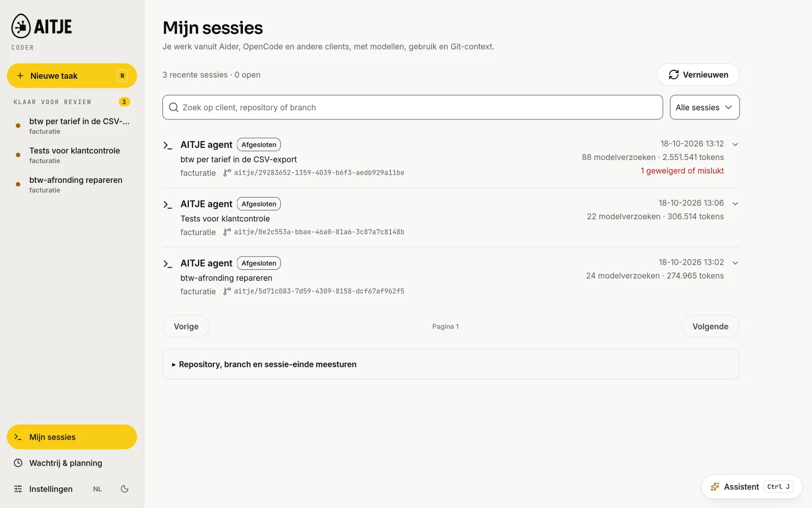Focus the client, repository or branch search field

point(413,107)
